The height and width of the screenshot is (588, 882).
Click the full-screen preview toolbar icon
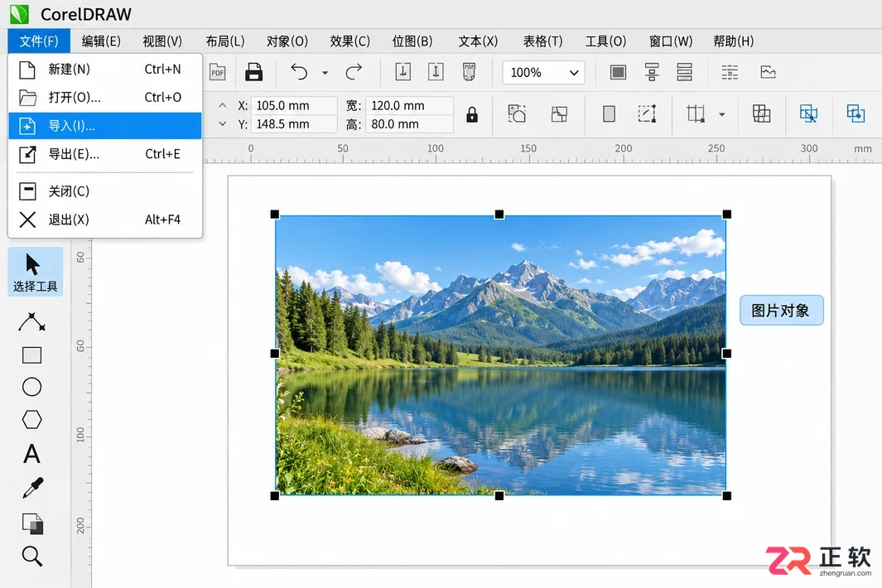[x=618, y=72]
